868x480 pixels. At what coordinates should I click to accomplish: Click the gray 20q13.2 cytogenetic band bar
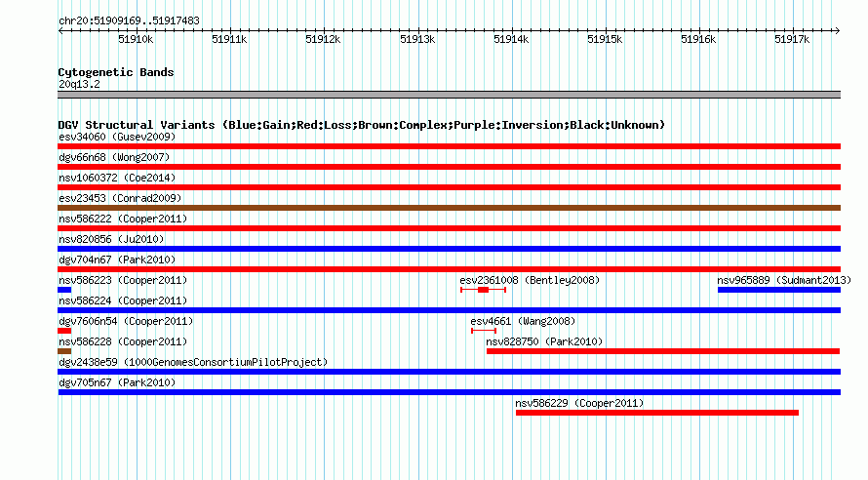(449, 95)
